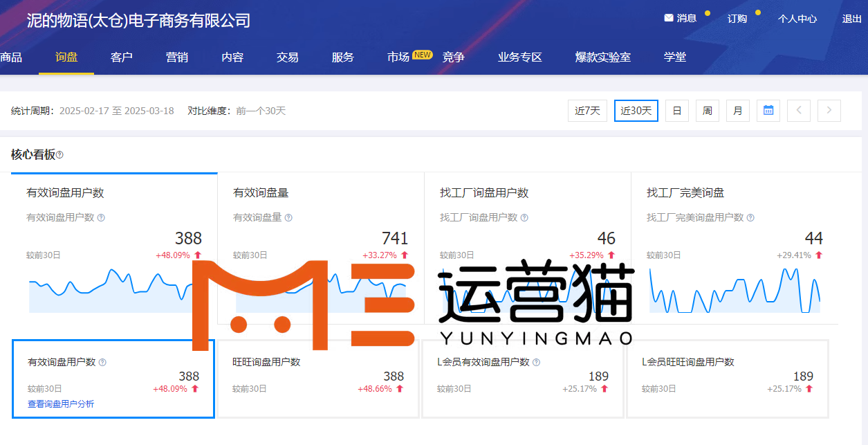Click the 消息 envelope icon
868x445 pixels.
pyautogui.click(x=669, y=19)
